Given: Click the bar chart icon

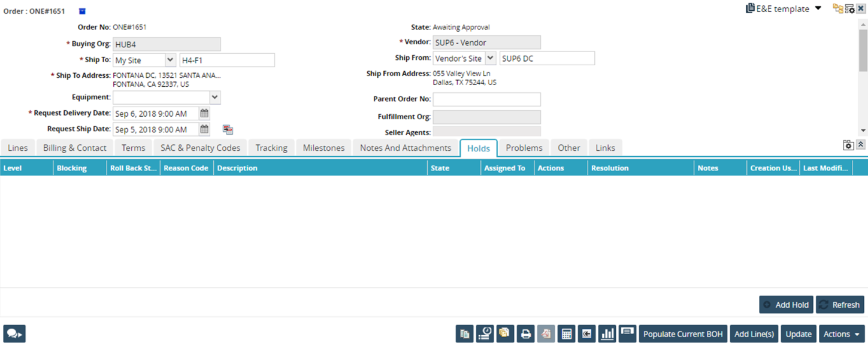Looking at the screenshot, I should [x=607, y=334].
